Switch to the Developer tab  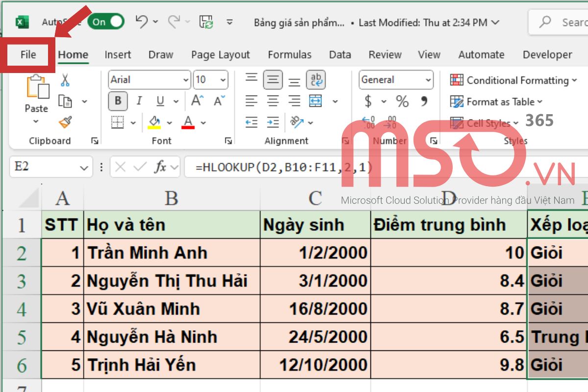click(x=547, y=55)
